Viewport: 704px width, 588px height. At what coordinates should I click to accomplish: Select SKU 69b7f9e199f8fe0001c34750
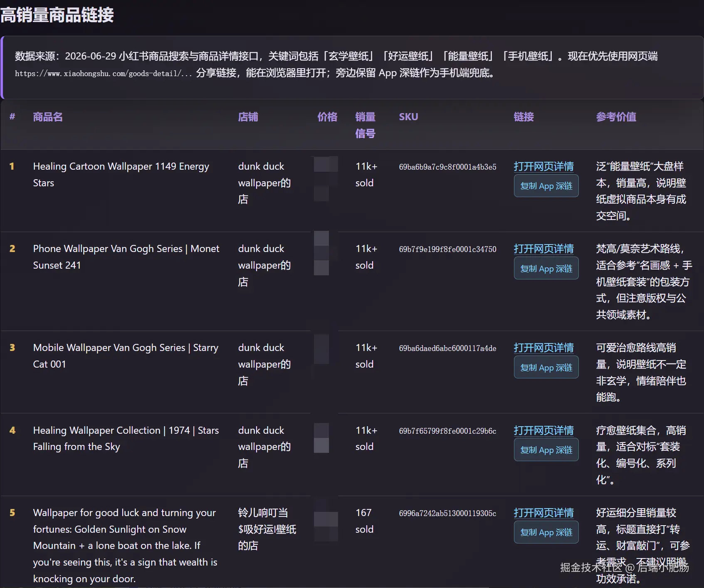click(x=447, y=249)
